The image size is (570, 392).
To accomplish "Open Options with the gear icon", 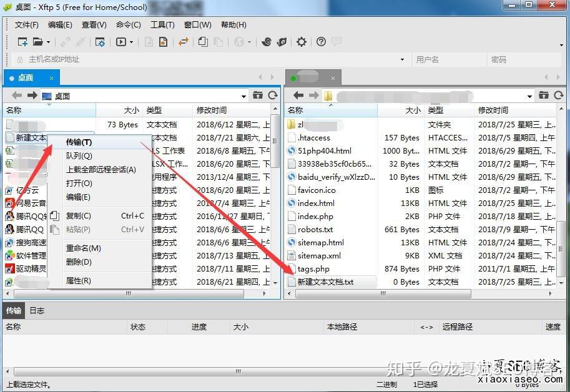I will (302, 42).
